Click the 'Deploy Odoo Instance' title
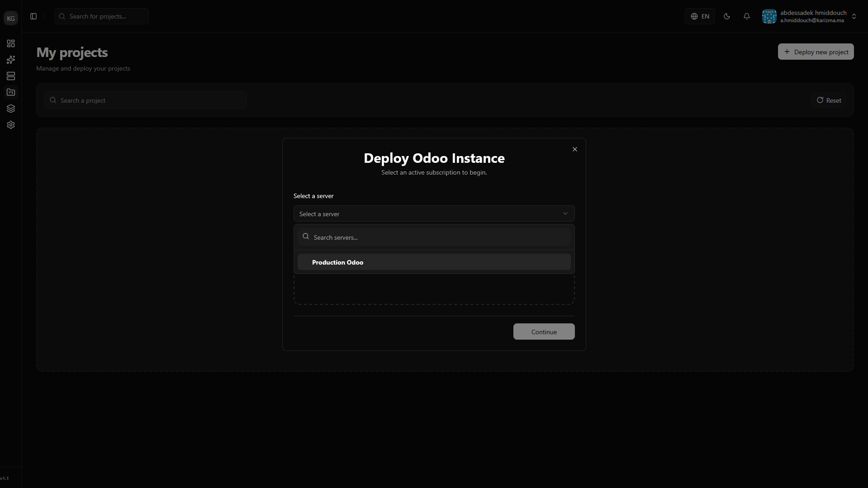Viewport: 868px width, 488px height. tap(434, 158)
